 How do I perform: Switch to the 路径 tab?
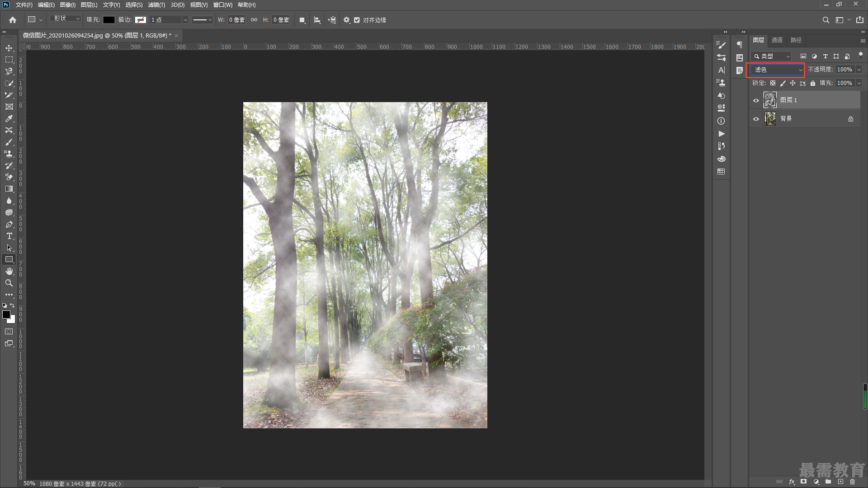click(x=796, y=40)
